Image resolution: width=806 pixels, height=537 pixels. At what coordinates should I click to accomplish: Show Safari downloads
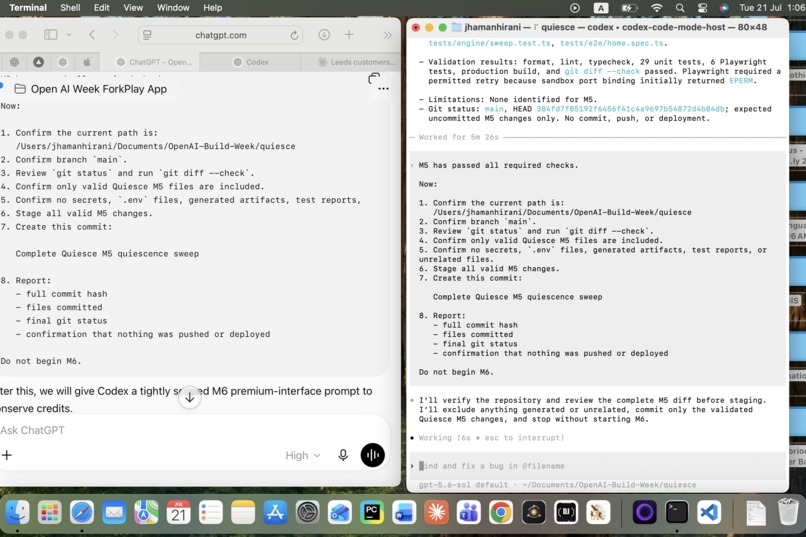(x=324, y=34)
